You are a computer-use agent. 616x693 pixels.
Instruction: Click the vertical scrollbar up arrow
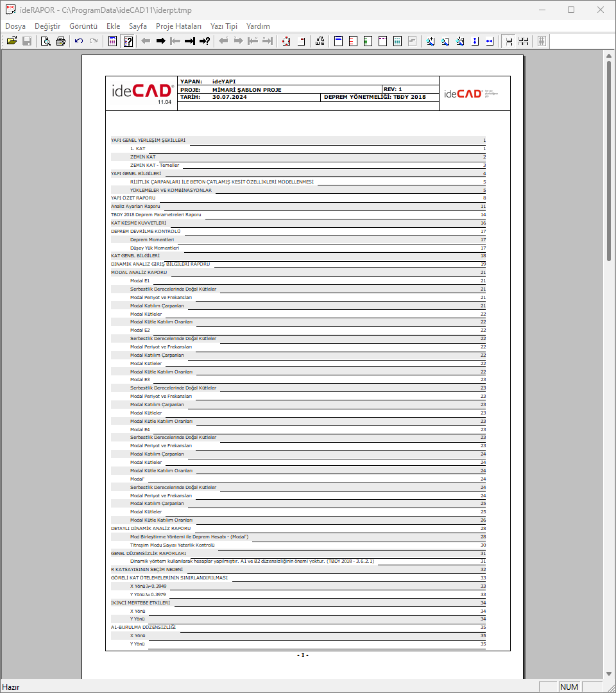[x=609, y=56]
